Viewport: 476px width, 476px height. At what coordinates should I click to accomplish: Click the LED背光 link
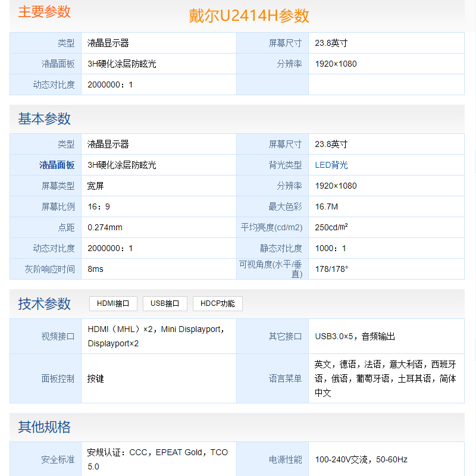pos(331,165)
